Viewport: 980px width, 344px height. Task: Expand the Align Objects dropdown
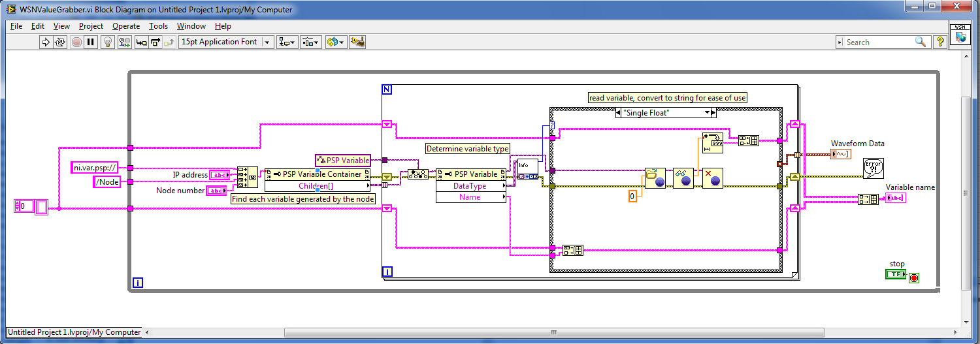[286, 42]
